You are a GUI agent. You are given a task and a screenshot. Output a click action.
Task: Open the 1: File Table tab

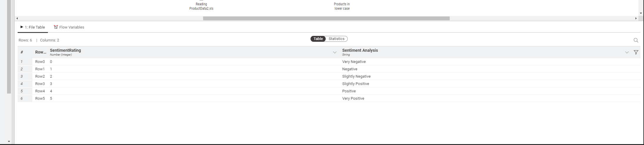pos(33,27)
